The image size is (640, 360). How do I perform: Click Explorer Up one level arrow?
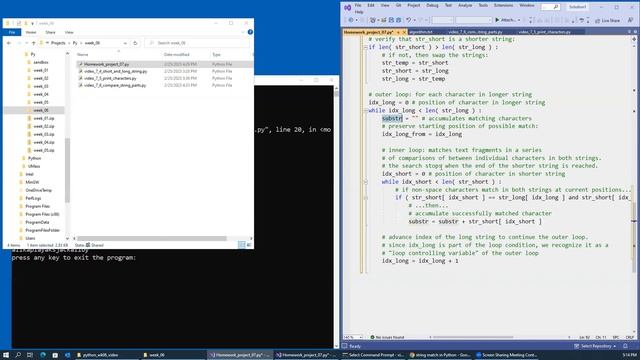coord(33,43)
